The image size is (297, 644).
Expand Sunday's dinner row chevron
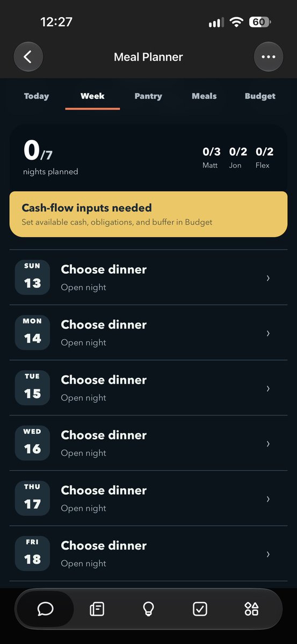click(x=268, y=277)
